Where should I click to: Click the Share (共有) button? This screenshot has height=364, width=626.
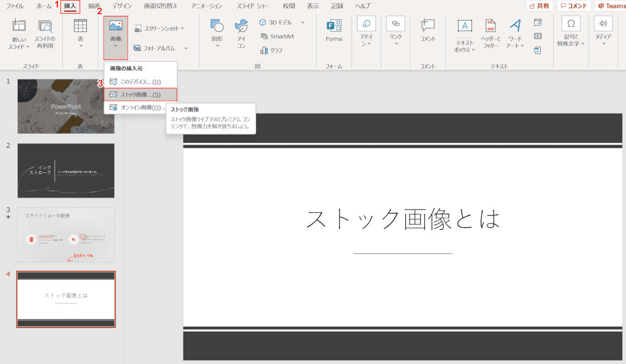(x=539, y=6)
